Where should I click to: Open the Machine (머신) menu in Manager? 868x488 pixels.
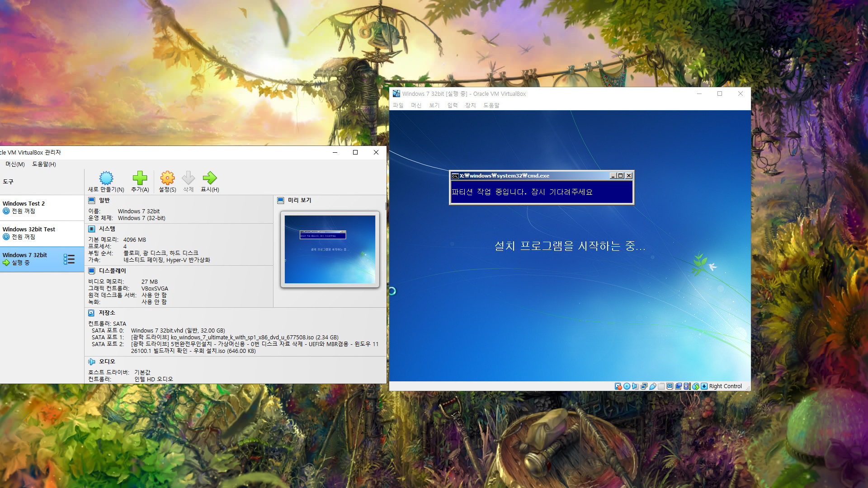15,164
